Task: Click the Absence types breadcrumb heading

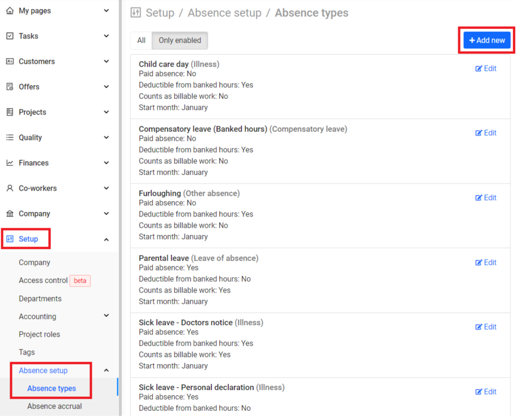Action: 312,12
